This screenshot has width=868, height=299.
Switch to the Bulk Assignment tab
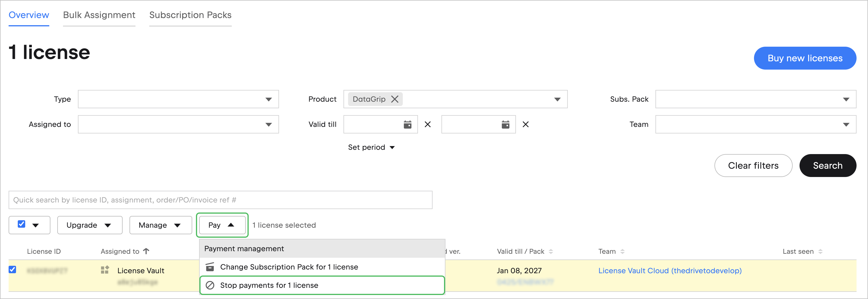(99, 15)
